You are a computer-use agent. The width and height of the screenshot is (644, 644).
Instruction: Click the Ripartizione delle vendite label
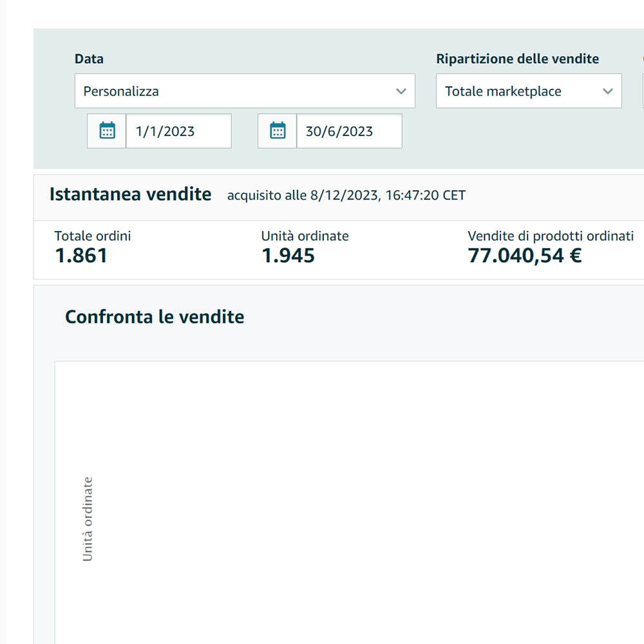tap(517, 59)
